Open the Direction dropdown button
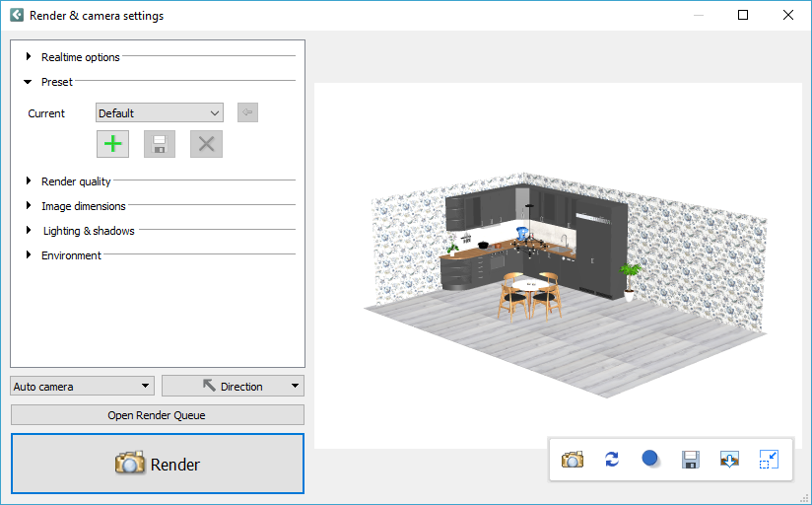The image size is (812, 505). [x=233, y=386]
